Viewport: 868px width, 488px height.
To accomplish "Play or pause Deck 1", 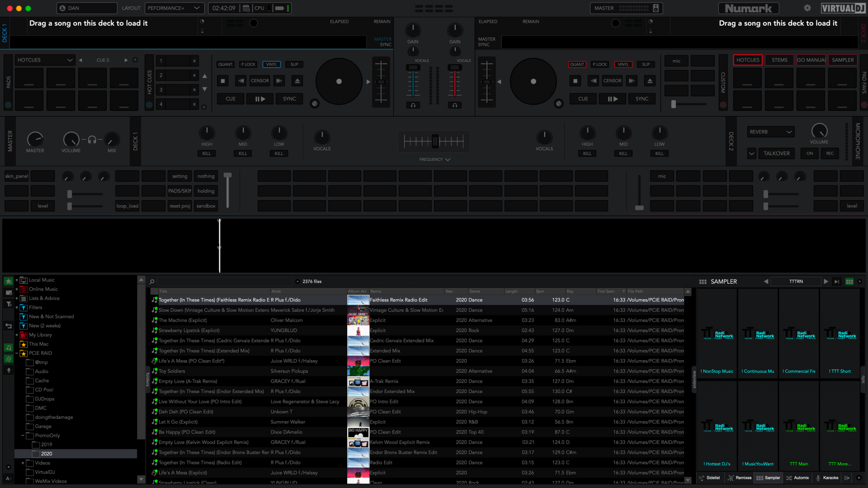I will [260, 99].
